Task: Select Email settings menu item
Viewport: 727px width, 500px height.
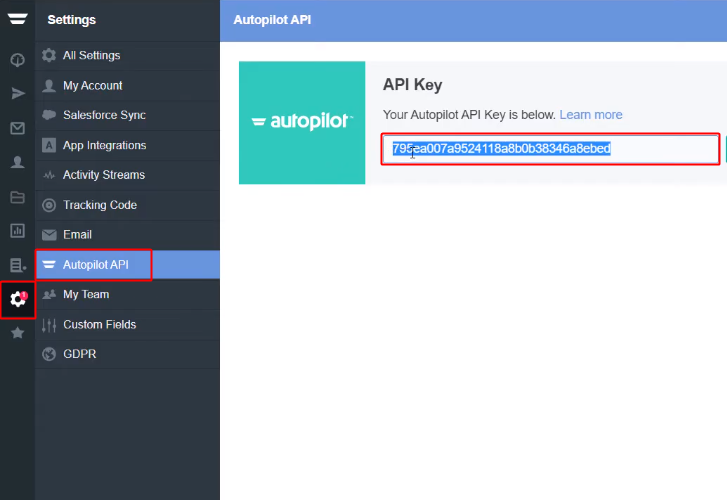Action: (x=128, y=235)
